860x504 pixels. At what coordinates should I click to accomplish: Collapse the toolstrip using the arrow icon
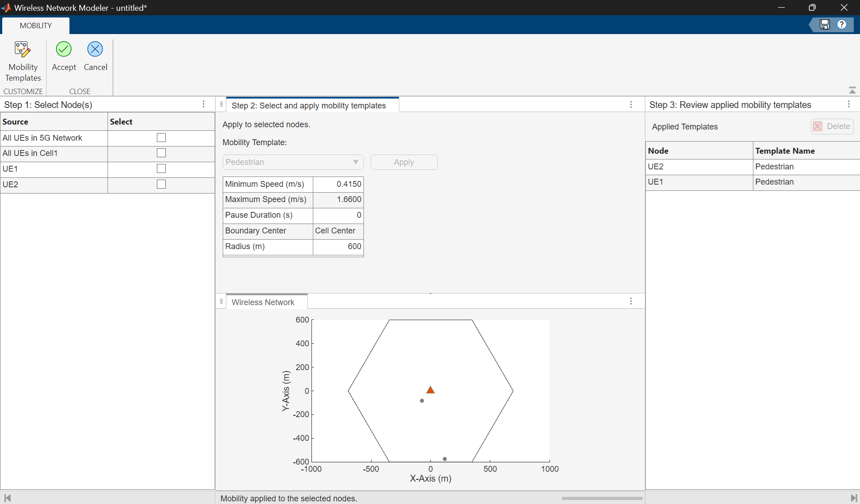point(852,90)
